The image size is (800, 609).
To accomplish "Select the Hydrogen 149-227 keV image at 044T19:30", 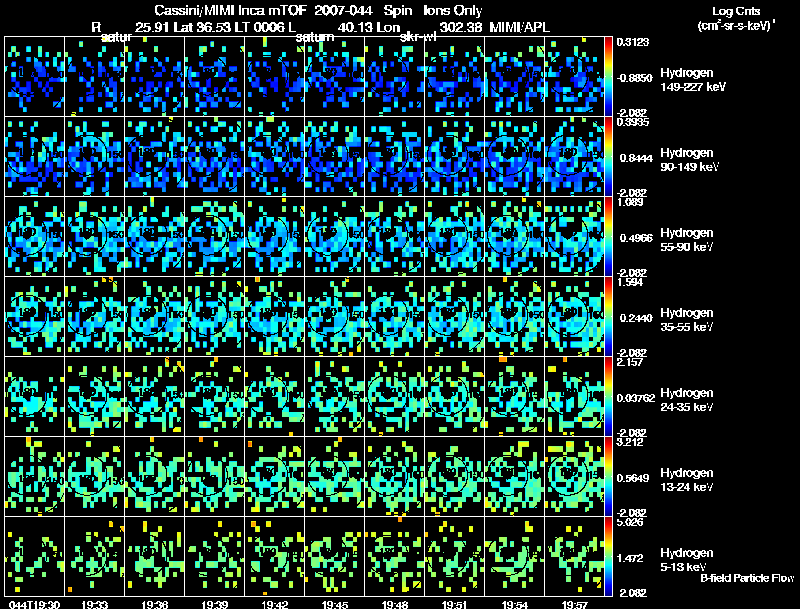I will (x=35, y=77).
